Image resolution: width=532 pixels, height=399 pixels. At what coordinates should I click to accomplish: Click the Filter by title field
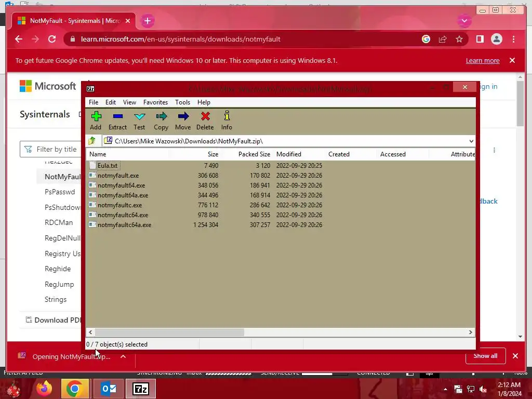click(x=51, y=149)
